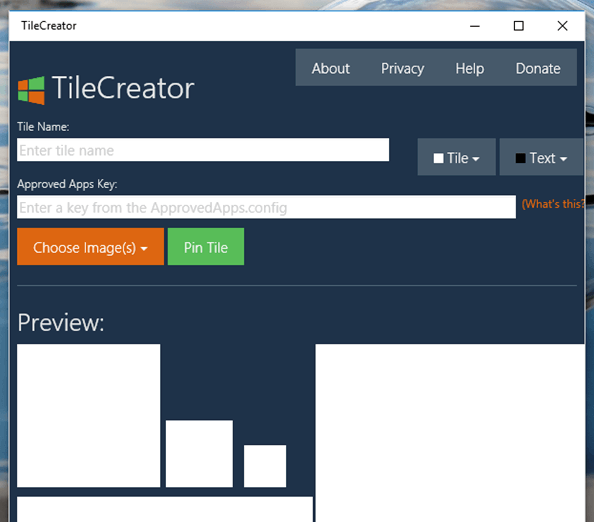Maximize the TileCreator window
This screenshot has width=594, height=522.
tap(519, 26)
